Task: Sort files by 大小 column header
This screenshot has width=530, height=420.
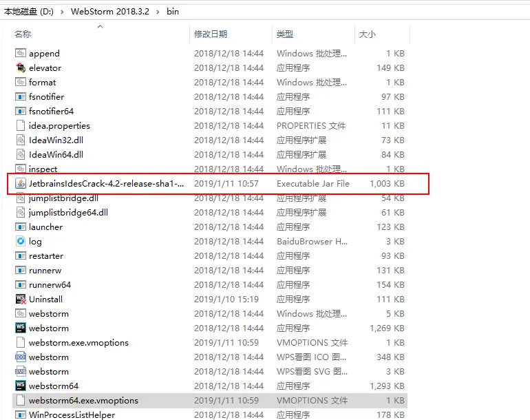Action: tap(367, 34)
